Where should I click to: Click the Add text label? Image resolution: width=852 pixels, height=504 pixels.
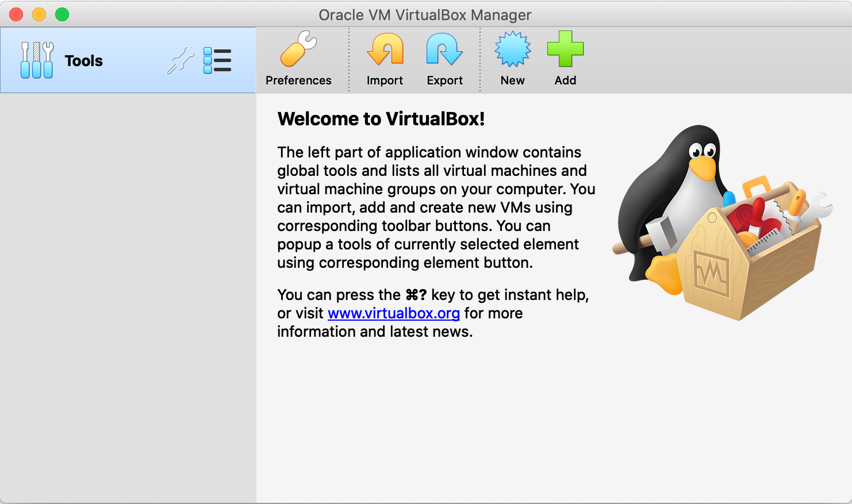coord(565,80)
